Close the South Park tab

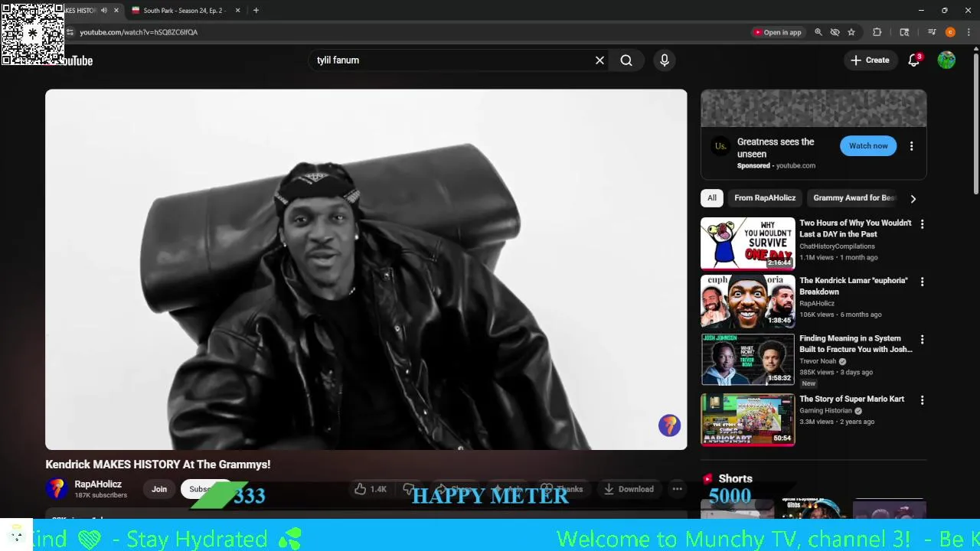pyautogui.click(x=237, y=11)
